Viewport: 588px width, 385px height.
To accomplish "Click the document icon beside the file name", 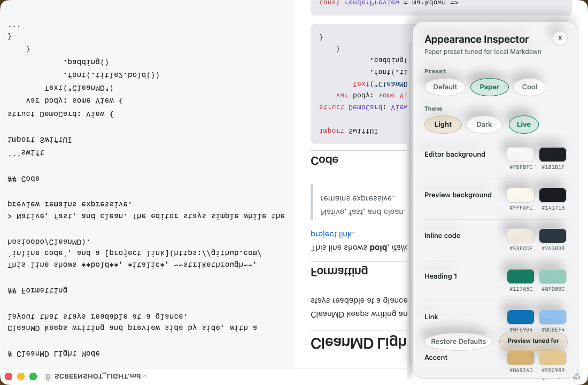I will pyautogui.click(x=48, y=376).
